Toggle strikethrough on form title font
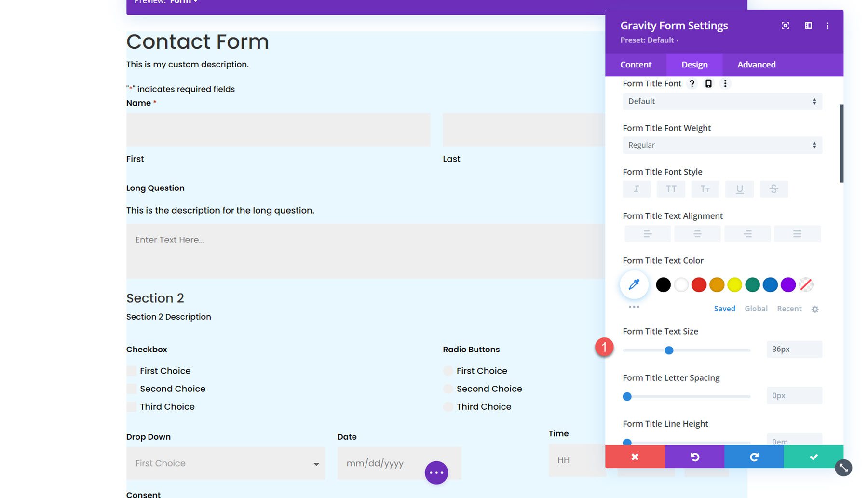 (x=773, y=189)
